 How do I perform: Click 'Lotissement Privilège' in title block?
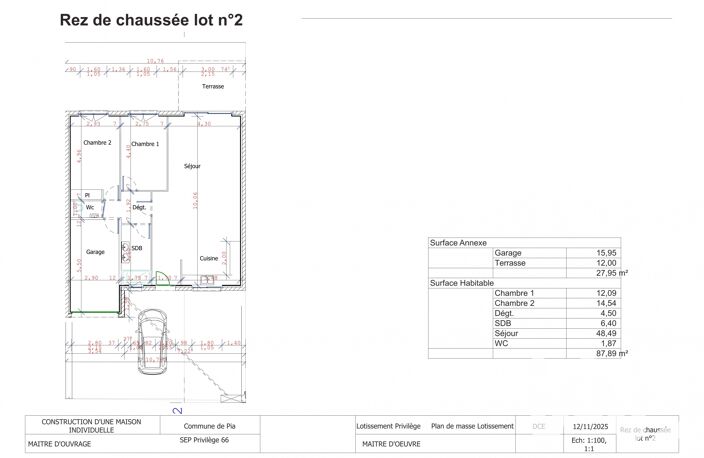388,426
